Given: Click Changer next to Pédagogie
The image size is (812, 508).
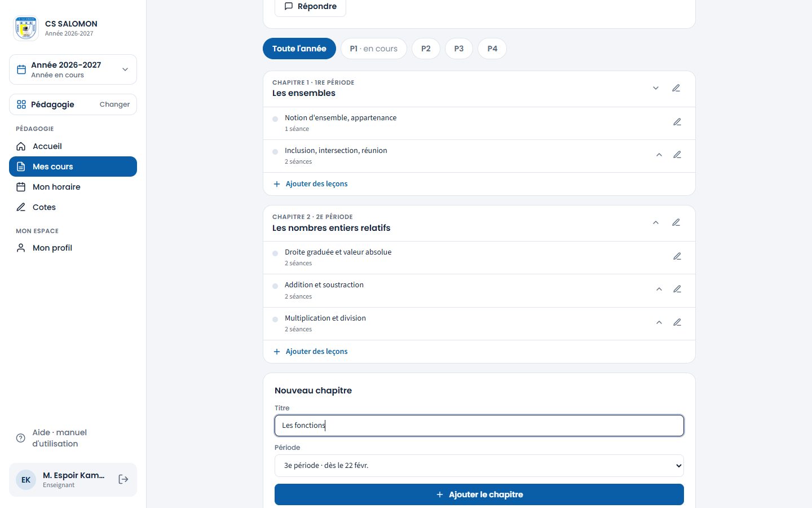Looking at the screenshot, I should 114,104.
